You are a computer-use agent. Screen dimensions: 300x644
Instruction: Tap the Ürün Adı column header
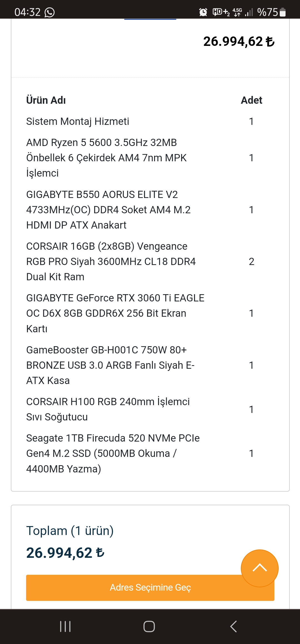(46, 100)
